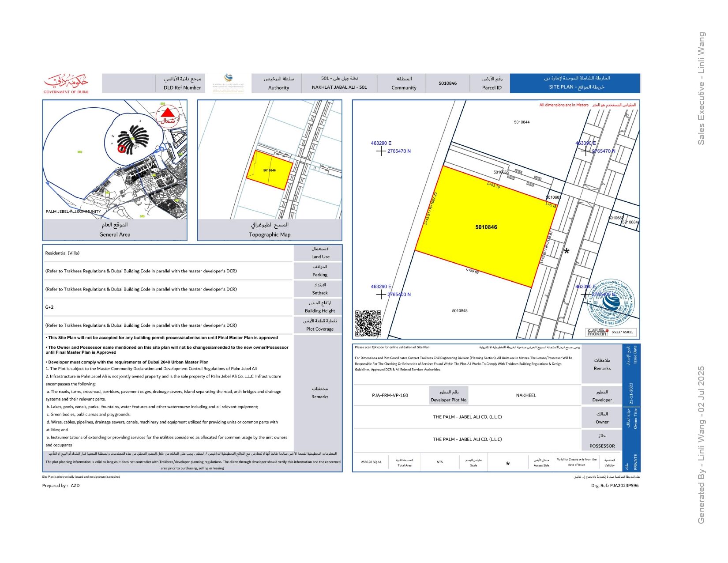Click the 'General Area' caption
The image size is (728, 563).
(x=115, y=234)
